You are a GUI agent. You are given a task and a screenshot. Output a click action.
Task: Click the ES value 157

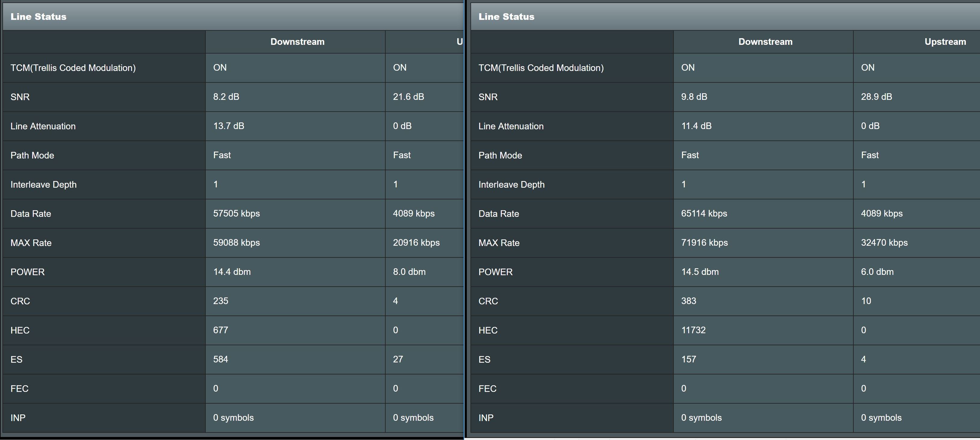(689, 359)
